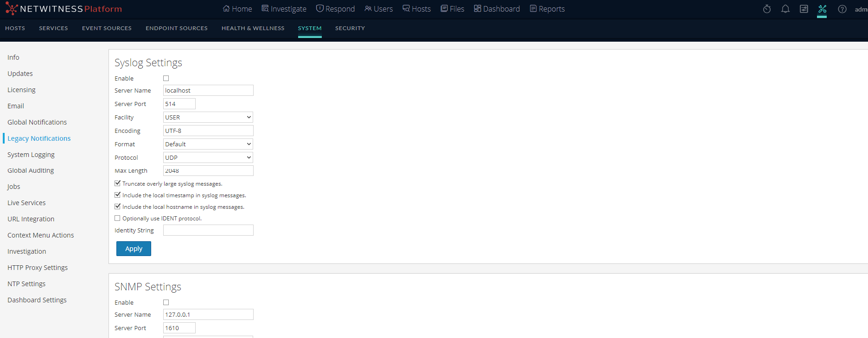868x338 pixels.
Task: Open Respond via the shield icon
Action: 319,9
